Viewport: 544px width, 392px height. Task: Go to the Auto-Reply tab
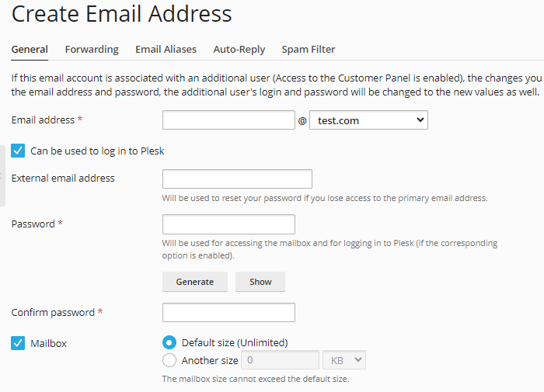click(x=239, y=50)
